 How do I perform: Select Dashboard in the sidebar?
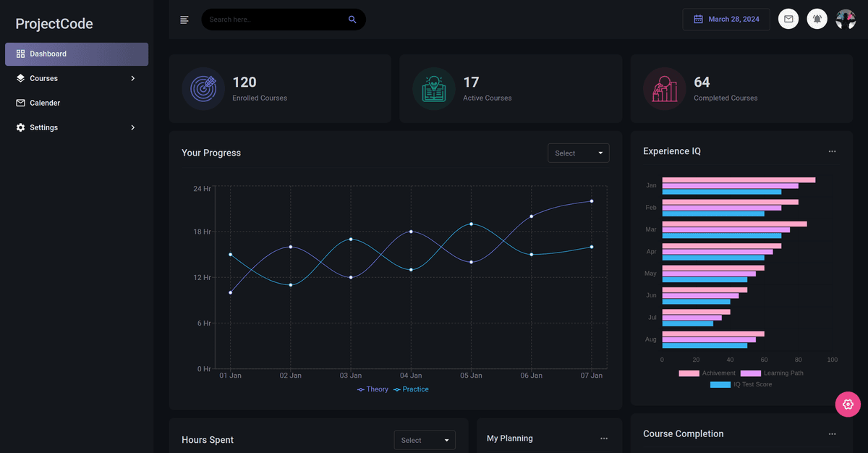[x=77, y=54]
